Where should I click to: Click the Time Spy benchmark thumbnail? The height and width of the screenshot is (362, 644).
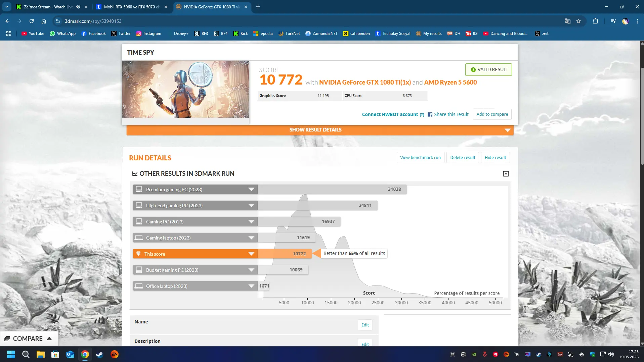point(185,89)
